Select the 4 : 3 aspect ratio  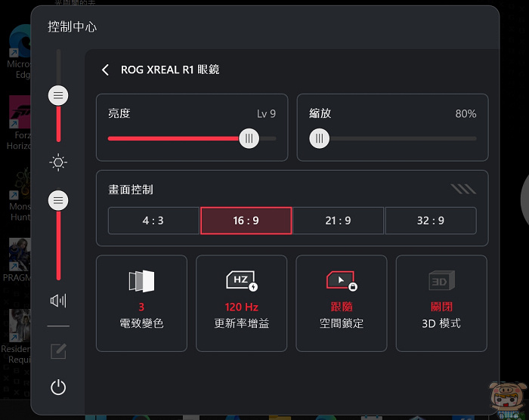point(153,221)
